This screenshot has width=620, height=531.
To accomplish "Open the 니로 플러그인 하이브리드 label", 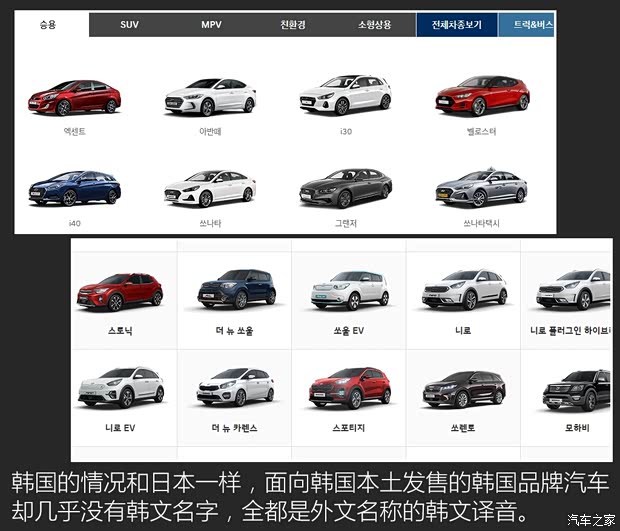I will click(x=571, y=331).
